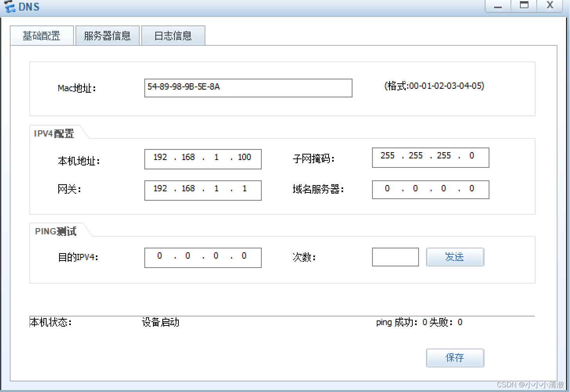Click the 本机地址 IP field

click(x=203, y=159)
